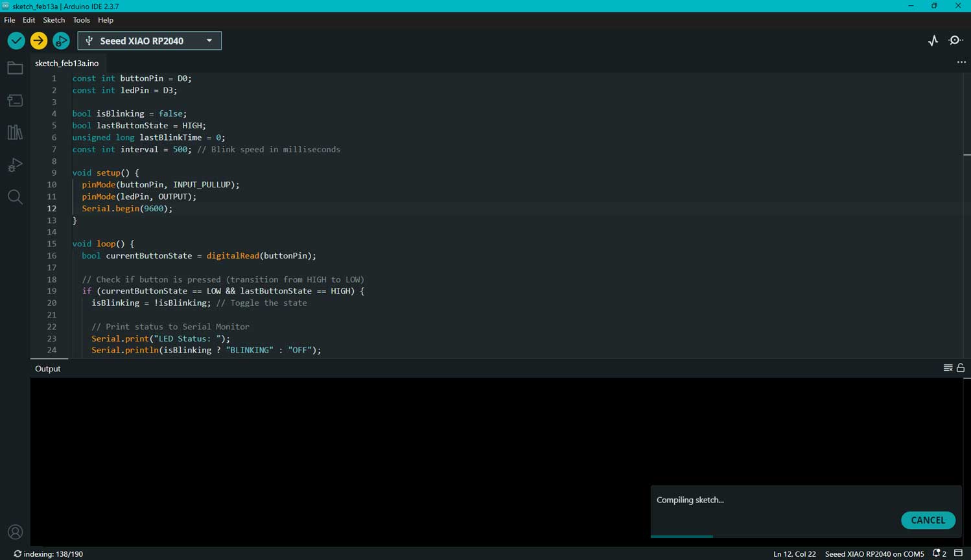The width and height of the screenshot is (971, 560).
Task: Open the Library Manager panel
Action: 15,132
